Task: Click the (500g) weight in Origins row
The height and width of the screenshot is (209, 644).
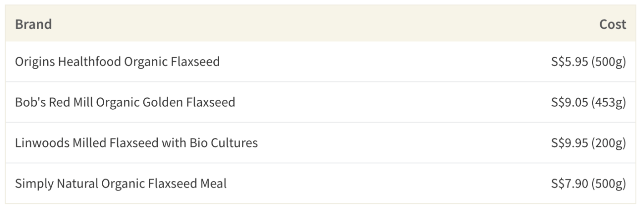Action: (x=609, y=61)
